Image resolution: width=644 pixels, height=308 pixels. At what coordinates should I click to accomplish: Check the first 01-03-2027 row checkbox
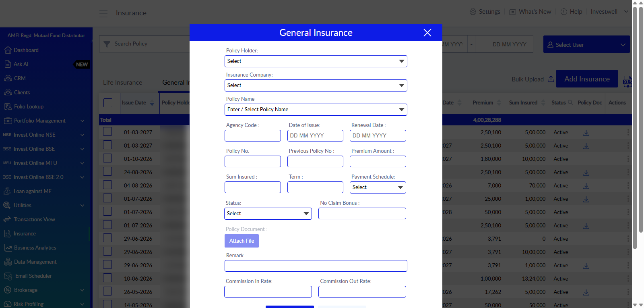coord(107,132)
